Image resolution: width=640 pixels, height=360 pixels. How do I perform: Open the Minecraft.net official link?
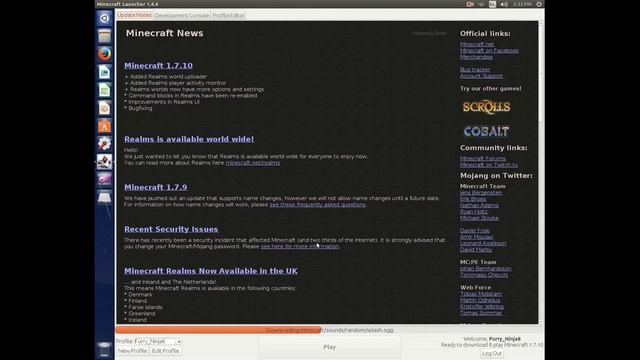pos(477,44)
